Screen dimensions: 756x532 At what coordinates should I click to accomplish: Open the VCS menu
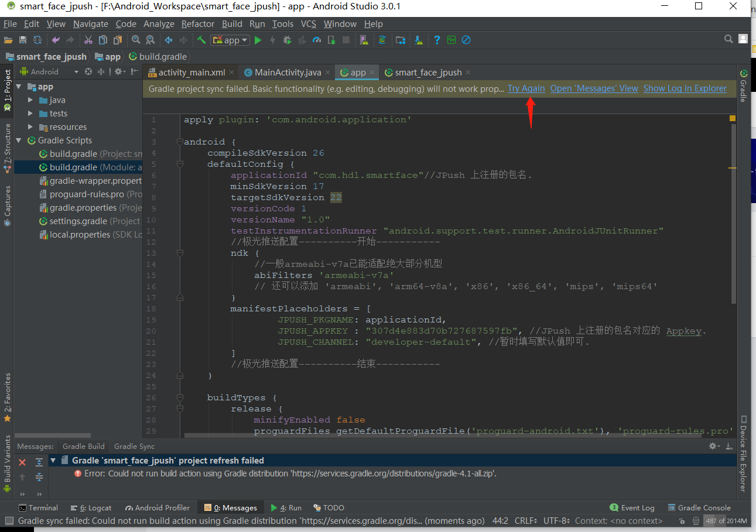pyautogui.click(x=309, y=24)
